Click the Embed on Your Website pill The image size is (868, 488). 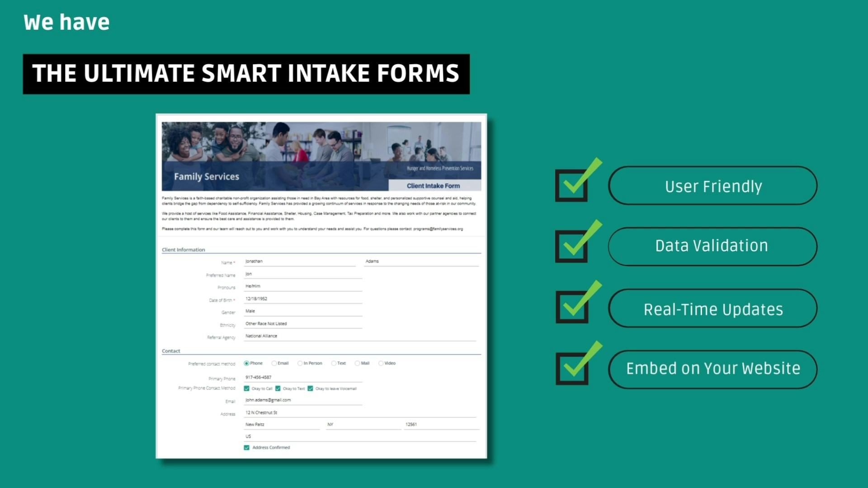coord(712,369)
